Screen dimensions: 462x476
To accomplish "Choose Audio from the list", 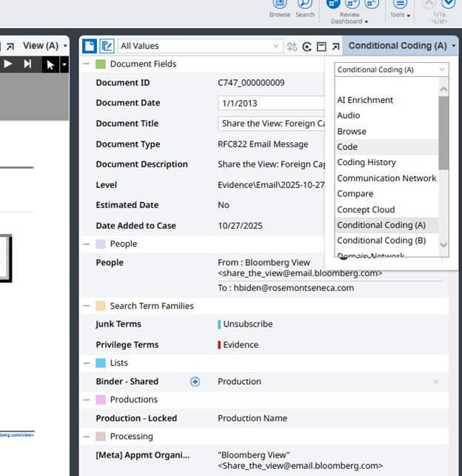I will [x=386, y=115].
